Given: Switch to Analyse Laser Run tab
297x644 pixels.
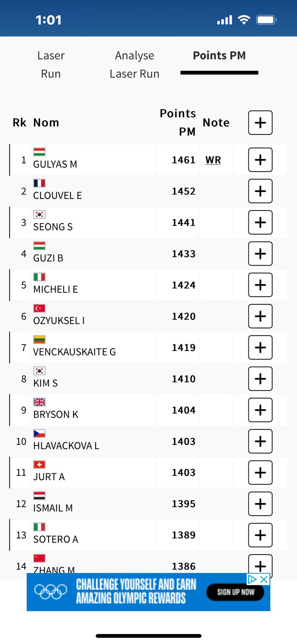Looking at the screenshot, I should click(x=135, y=64).
